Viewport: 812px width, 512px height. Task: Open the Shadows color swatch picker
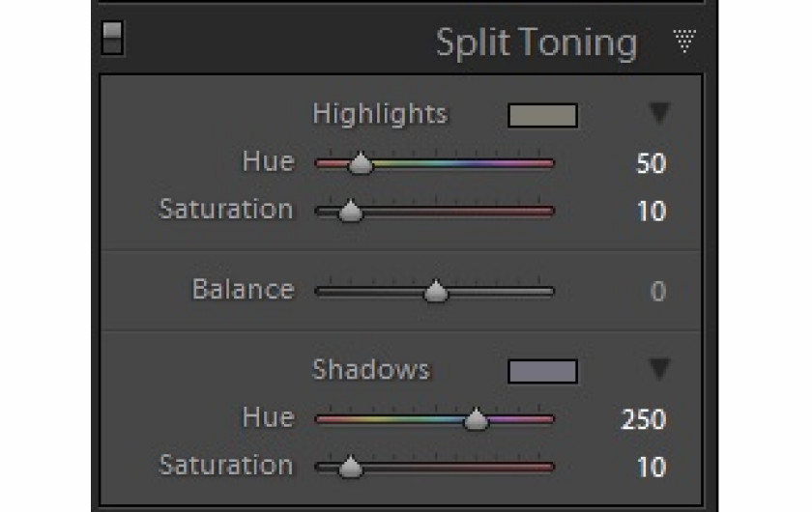coord(542,372)
